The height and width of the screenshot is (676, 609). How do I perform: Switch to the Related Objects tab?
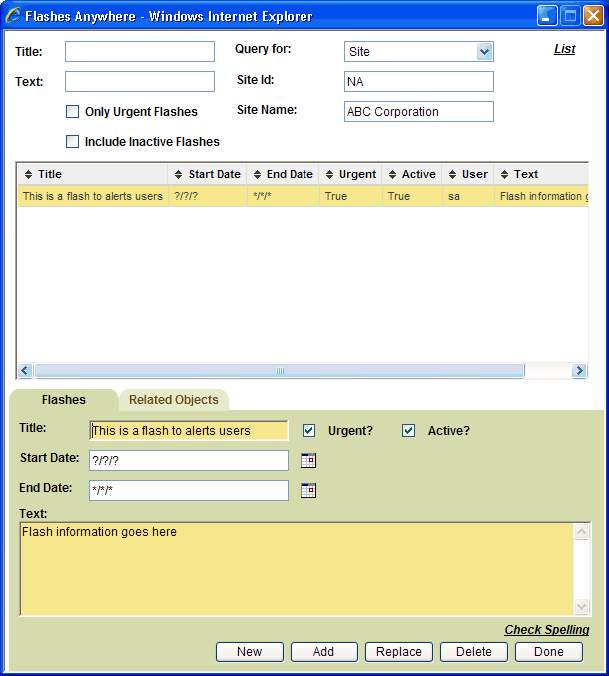point(174,400)
